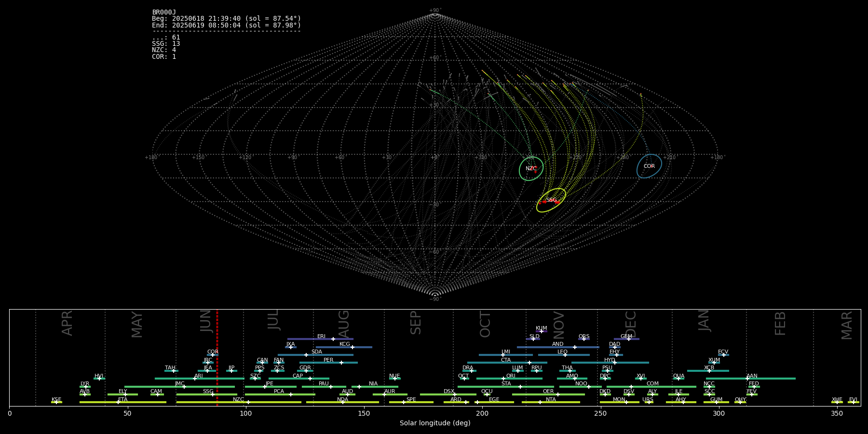
Task: Select the End: 20250619 08:50:04 line
Action: click(x=226, y=25)
